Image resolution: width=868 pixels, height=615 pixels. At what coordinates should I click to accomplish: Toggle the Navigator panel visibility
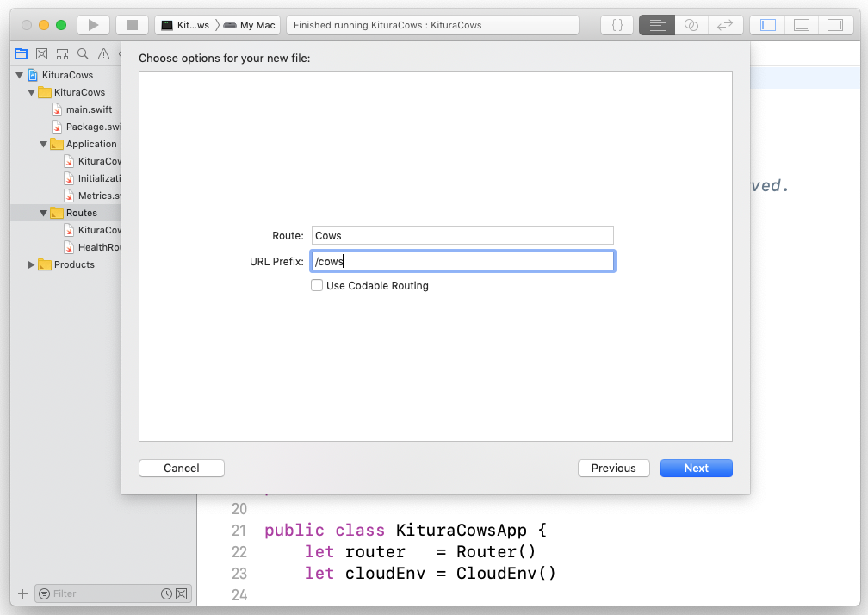click(x=767, y=25)
